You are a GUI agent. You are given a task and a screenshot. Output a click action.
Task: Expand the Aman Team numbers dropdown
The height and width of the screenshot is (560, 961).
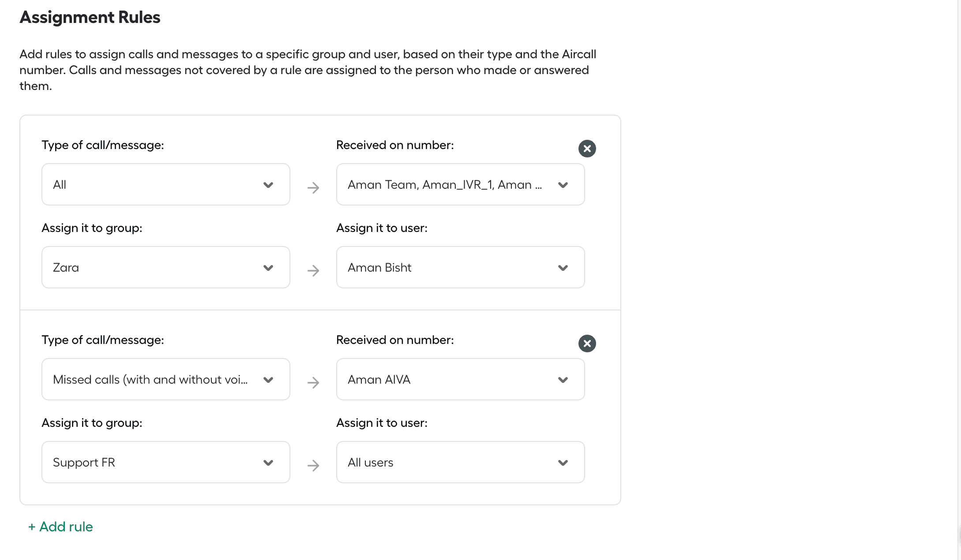[460, 184]
